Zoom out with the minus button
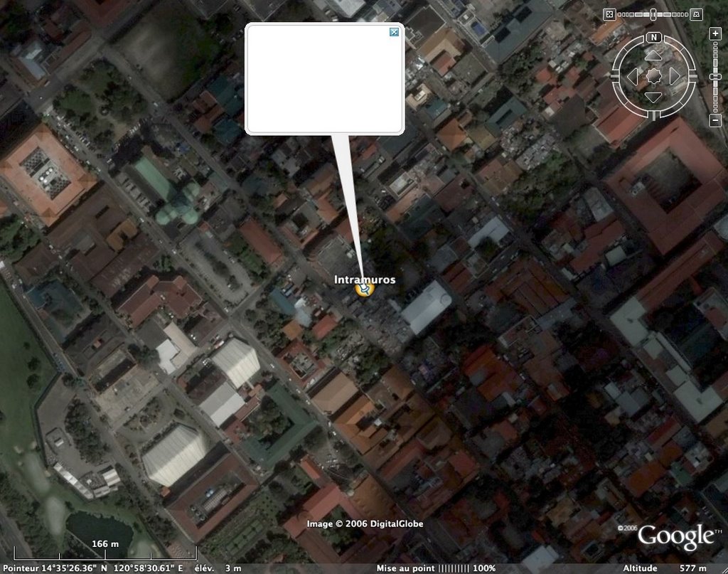 (715, 121)
